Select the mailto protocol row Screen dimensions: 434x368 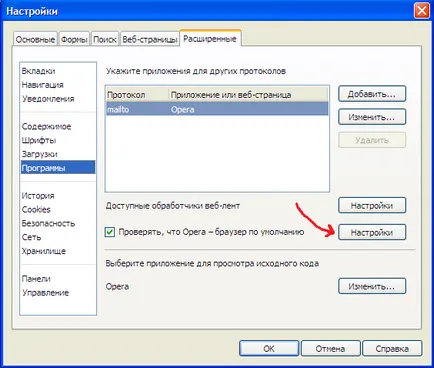(217, 109)
